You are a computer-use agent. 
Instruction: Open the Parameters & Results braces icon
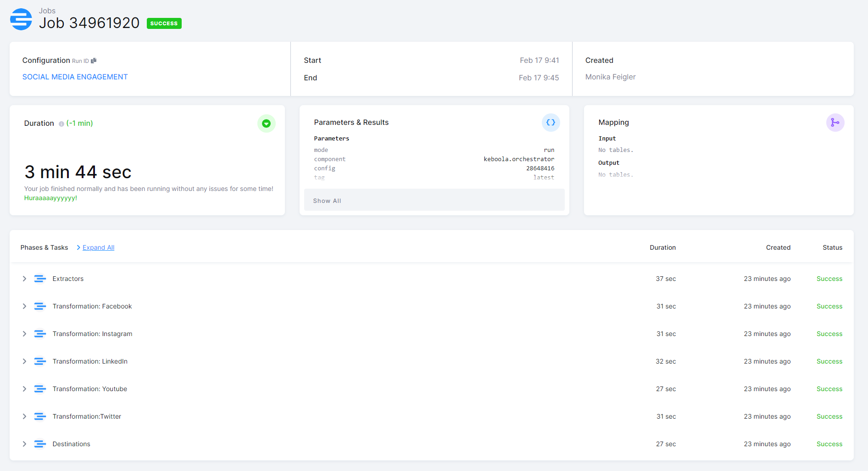(x=551, y=123)
